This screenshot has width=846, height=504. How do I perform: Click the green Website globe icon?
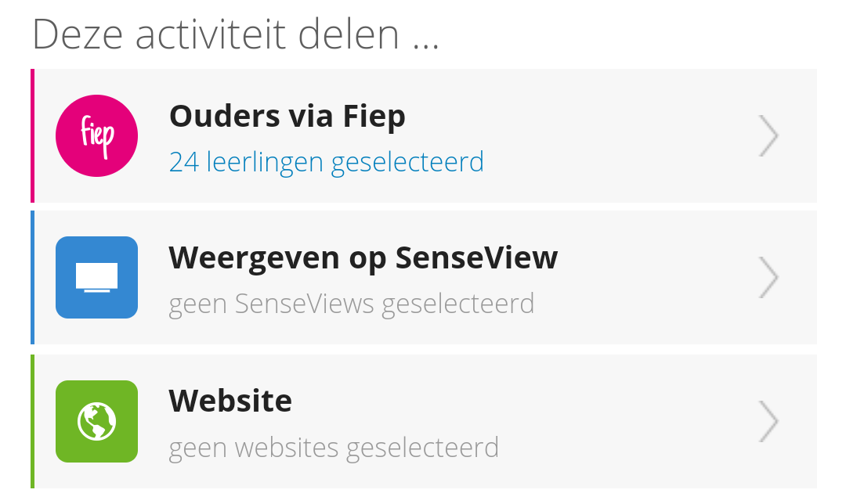[96, 421]
